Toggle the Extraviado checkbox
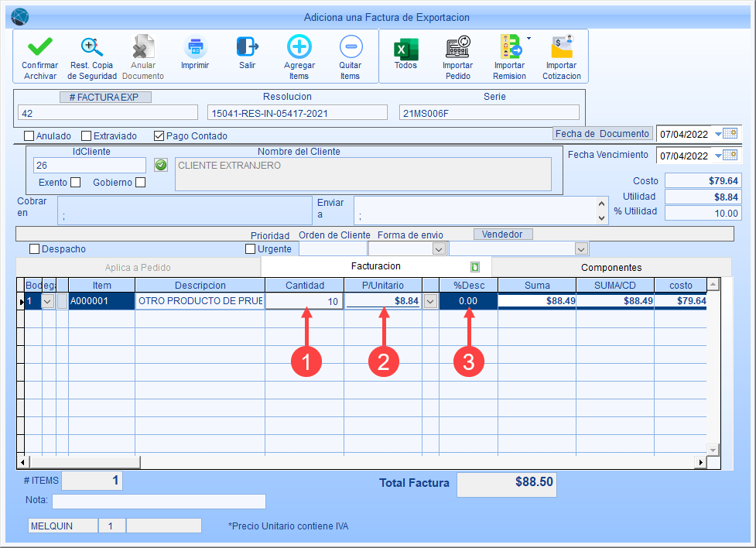The height and width of the screenshot is (548, 756). (x=87, y=136)
